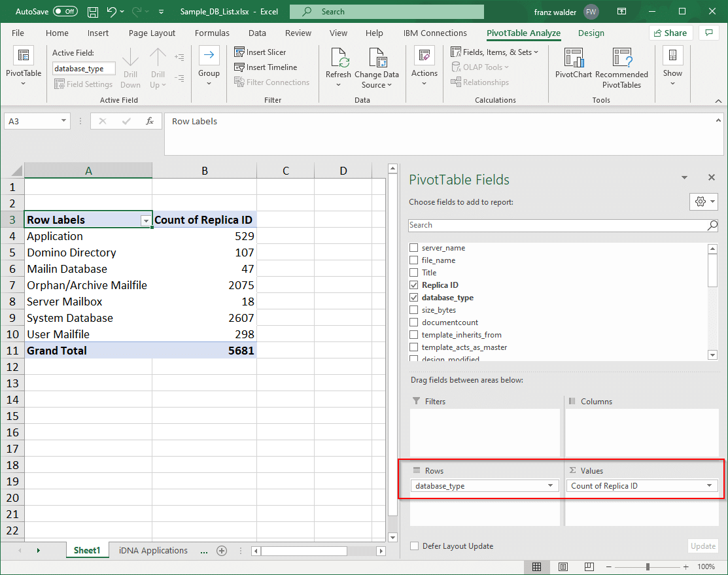Image resolution: width=728 pixels, height=575 pixels.
Task: Check the size_bytes field checkbox
Action: click(x=413, y=310)
